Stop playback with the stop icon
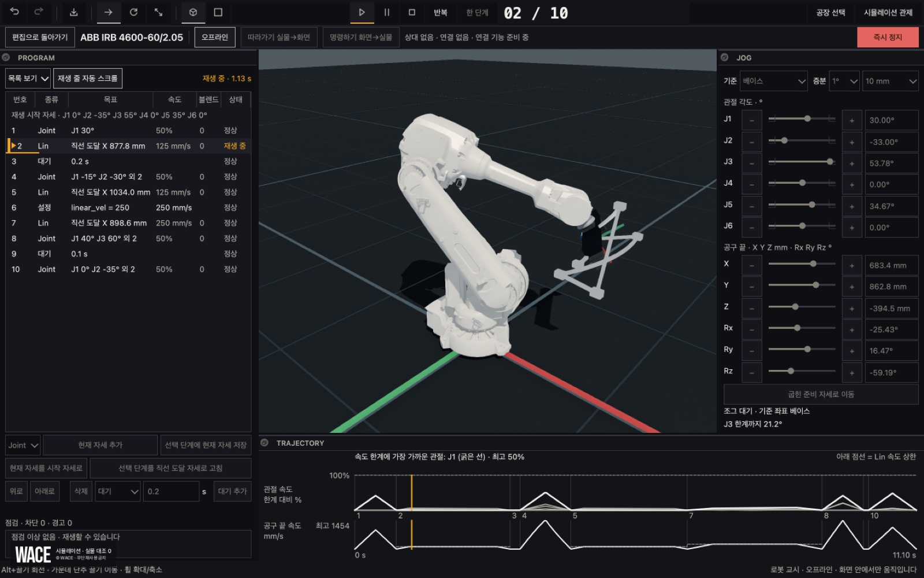Image resolution: width=924 pixels, height=578 pixels. point(412,12)
